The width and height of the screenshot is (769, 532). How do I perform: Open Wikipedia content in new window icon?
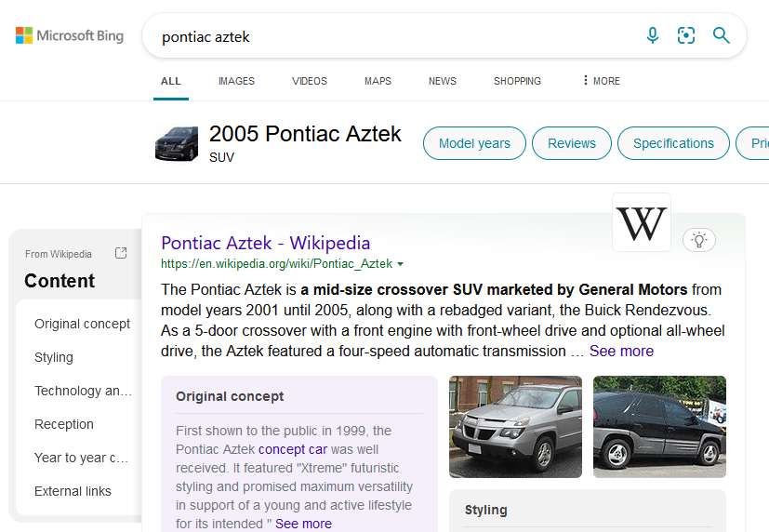(121, 253)
